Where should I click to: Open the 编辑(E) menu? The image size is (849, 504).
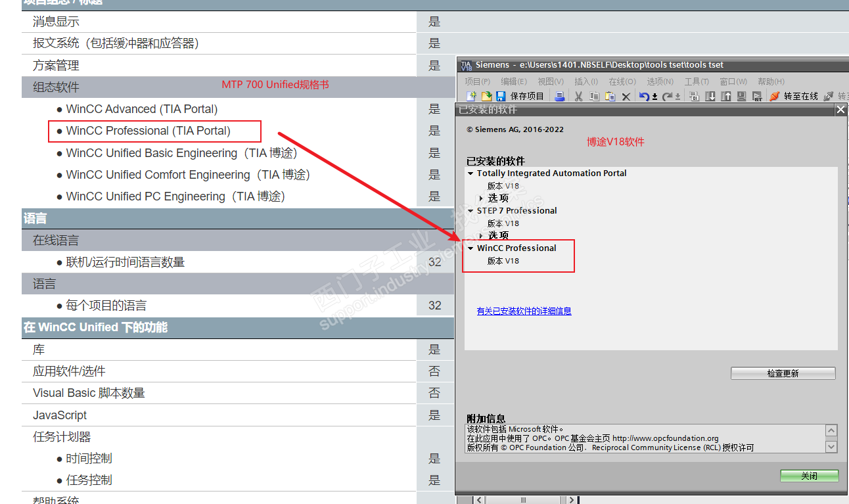[x=514, y=81]
